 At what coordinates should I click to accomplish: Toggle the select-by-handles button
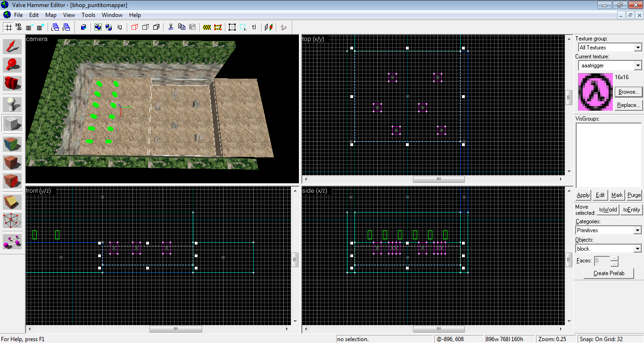click(x=232, y=27)
